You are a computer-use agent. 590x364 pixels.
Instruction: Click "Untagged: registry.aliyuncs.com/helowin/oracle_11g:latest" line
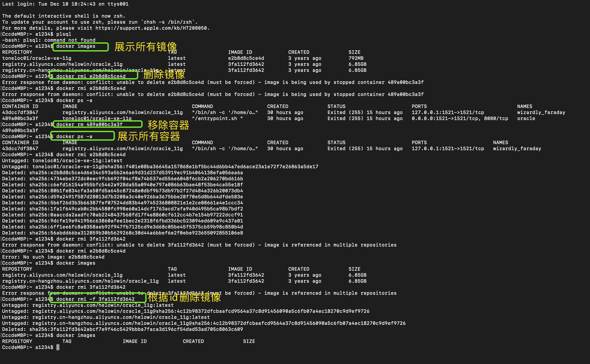[88, 305]
